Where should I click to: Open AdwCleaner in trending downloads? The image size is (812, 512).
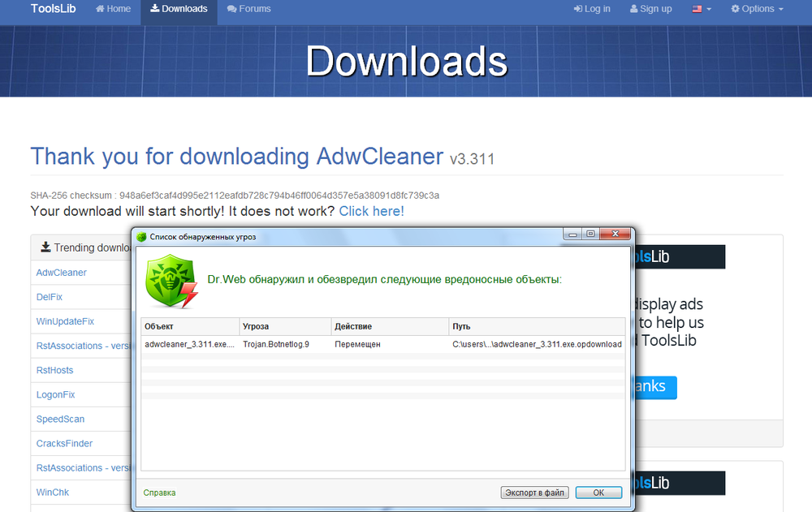[x=61, y=273]
